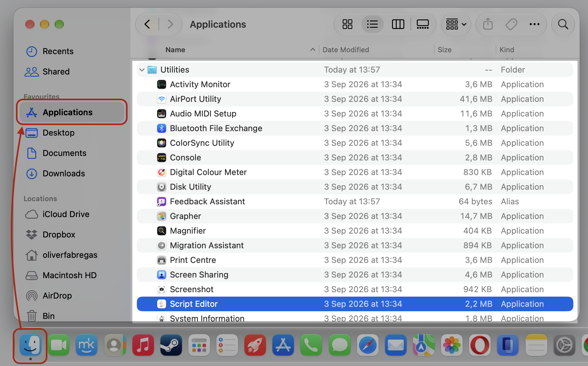Click the Tags toolbar button
This screenshot has width=588, height=366.
click(511, 24)
